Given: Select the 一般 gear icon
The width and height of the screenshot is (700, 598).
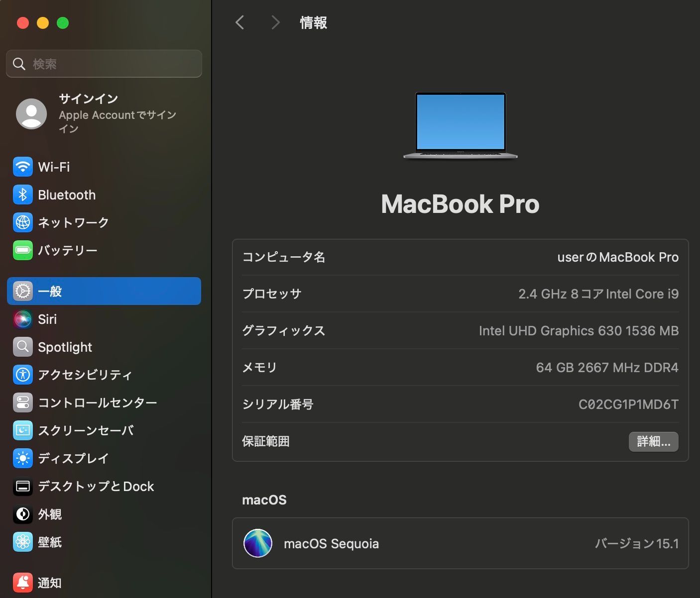Looking at the screenshot, I should point(23,291).
